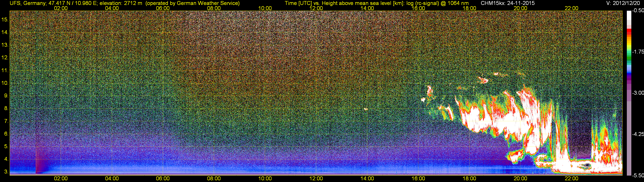Click the '7.' km height axis label
Image resolution: width=644 pixels, height=182 pixels.
(x=6, y=121)
